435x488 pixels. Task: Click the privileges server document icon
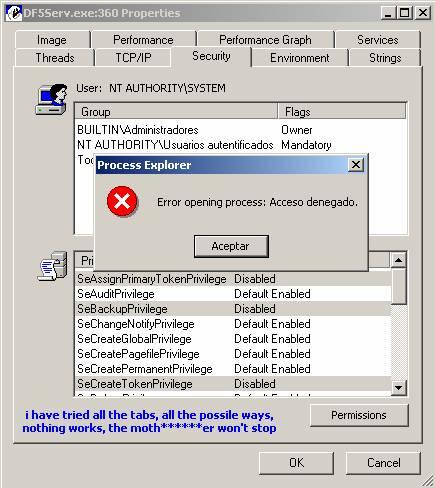52,266
